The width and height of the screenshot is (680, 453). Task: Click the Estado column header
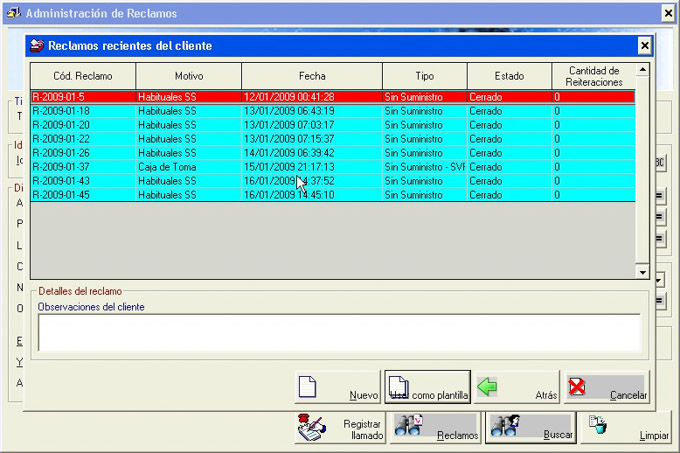point(509,76)
